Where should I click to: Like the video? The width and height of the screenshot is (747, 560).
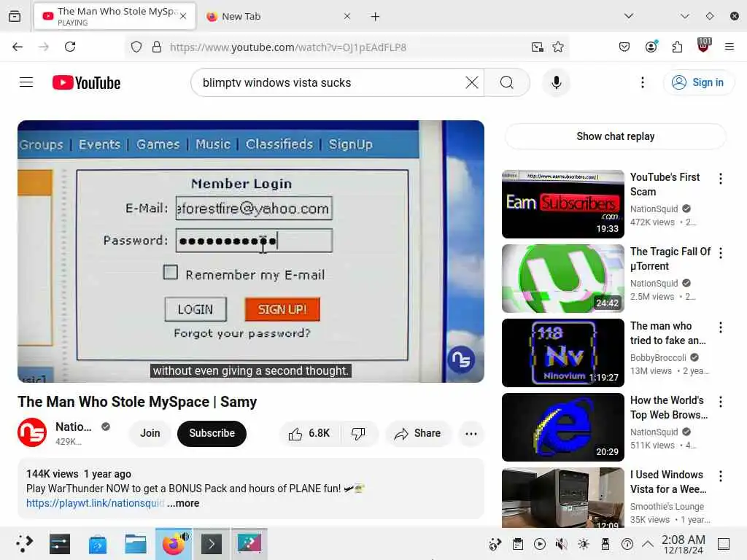(x=309, y=433)
